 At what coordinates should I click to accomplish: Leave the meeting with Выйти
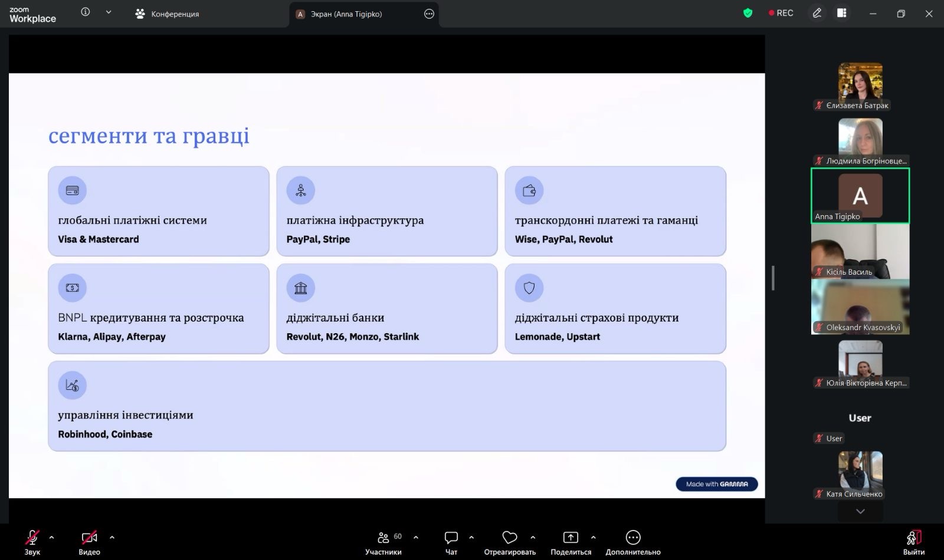pyautogui.click(x=913, y=542)
